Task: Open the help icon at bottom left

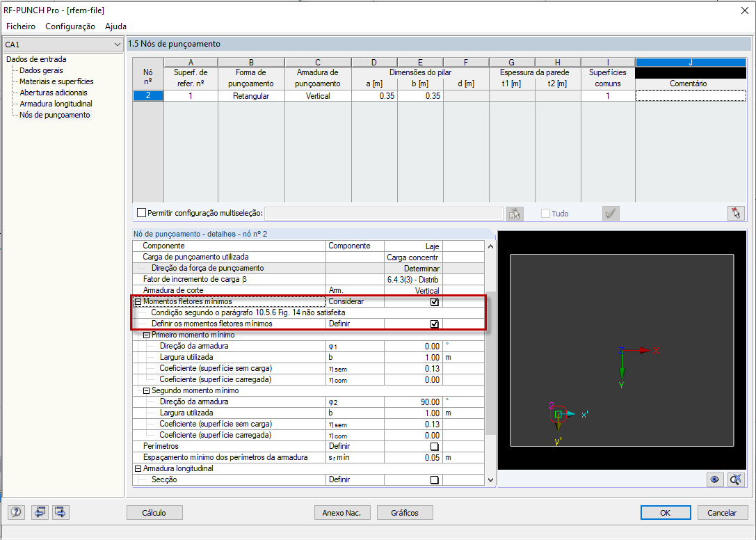Action: (x=16, y=512)
